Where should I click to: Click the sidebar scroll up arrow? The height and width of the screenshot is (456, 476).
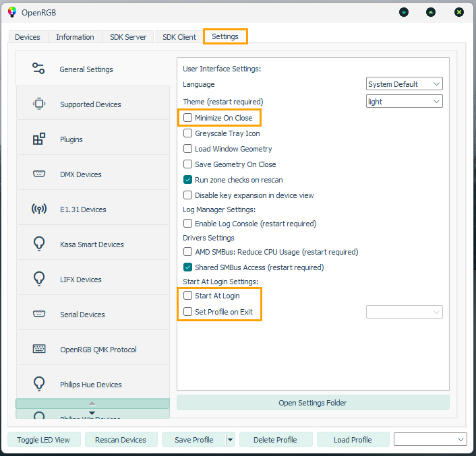click(92, 403)
